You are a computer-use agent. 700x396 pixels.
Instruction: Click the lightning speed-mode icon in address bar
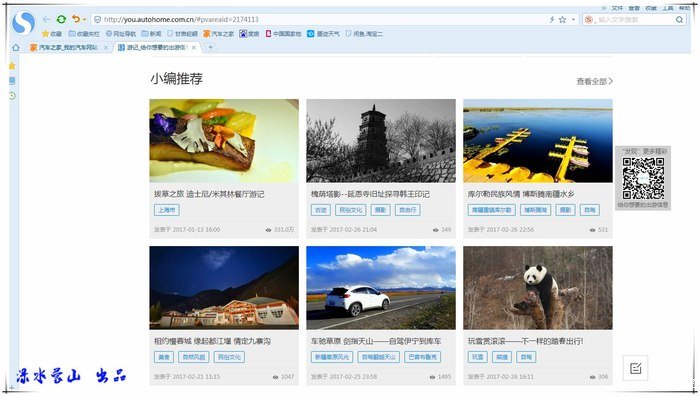[552, 19]
